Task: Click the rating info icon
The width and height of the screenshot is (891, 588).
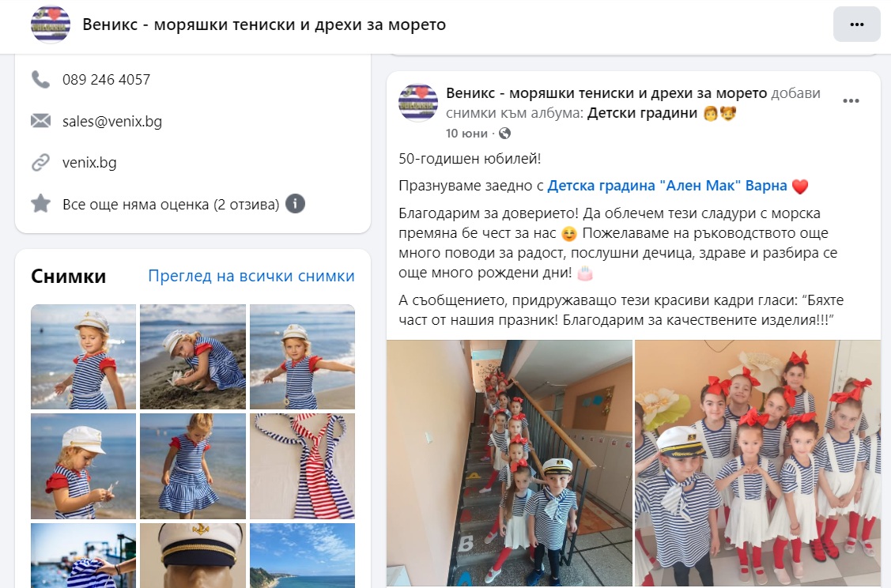Action: [295, 203]
